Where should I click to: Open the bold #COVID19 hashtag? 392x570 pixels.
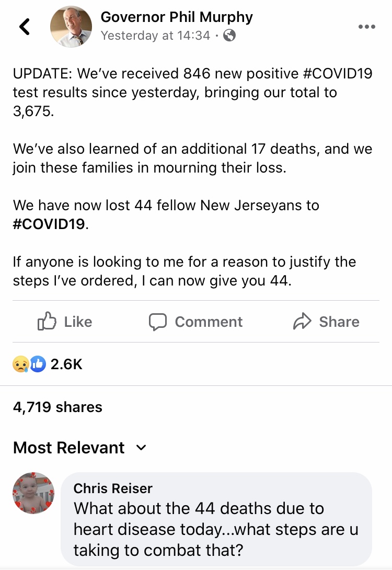pos(49,224)
